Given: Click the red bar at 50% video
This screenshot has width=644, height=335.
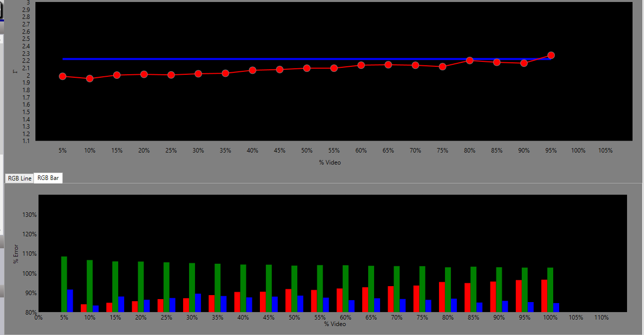Looking at the screenshot, I should (288, 301).
